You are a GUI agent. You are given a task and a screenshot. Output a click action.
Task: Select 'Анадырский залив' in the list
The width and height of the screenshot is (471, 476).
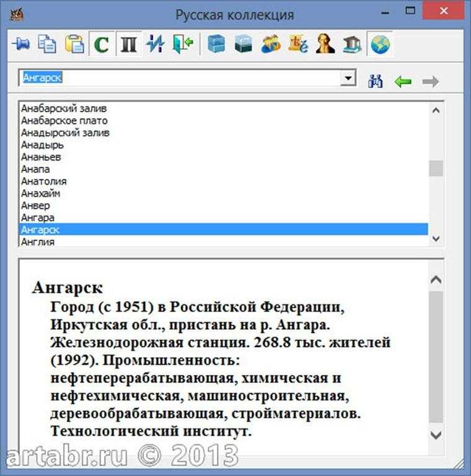[224, 133]
